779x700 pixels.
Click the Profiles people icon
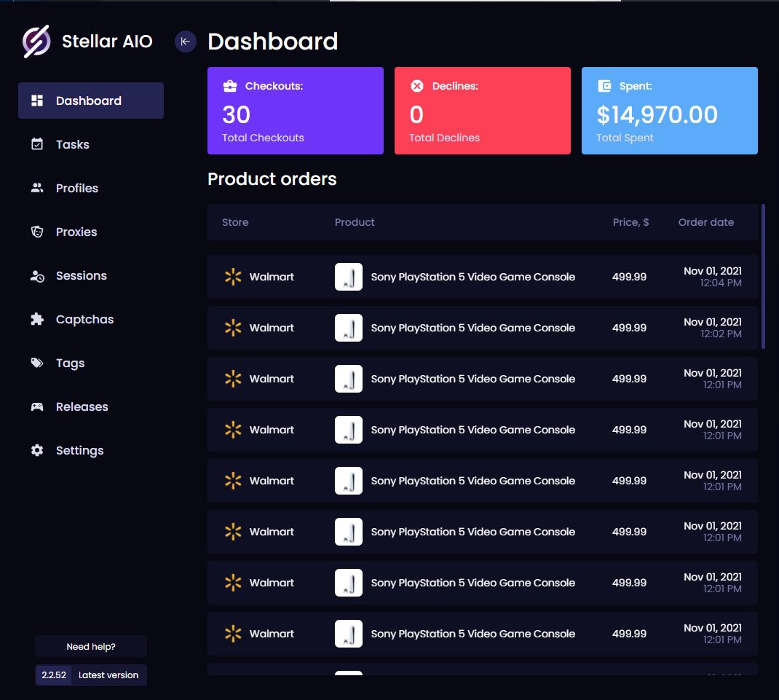tap(37, 188)
